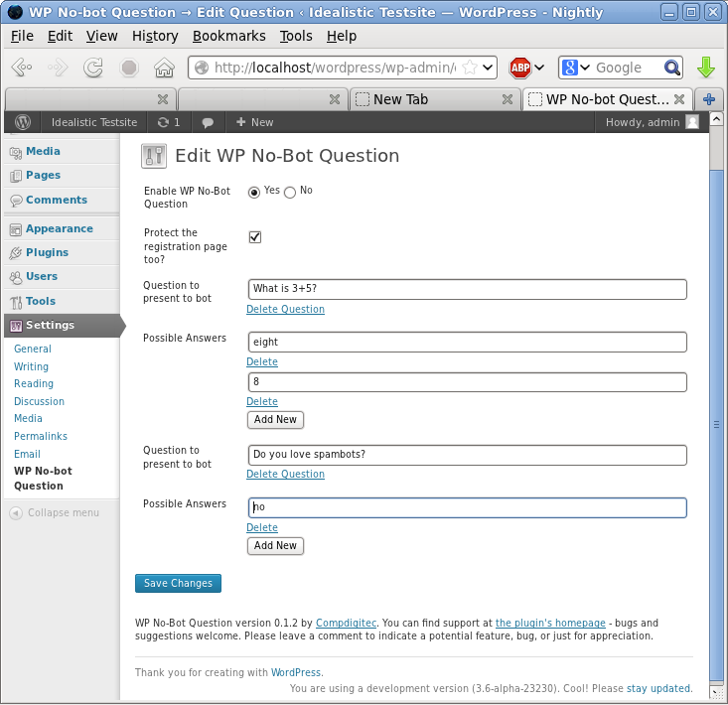The image size is (728, 705).
Task: Open the Bookmarks menu
Action: (228, 36)
